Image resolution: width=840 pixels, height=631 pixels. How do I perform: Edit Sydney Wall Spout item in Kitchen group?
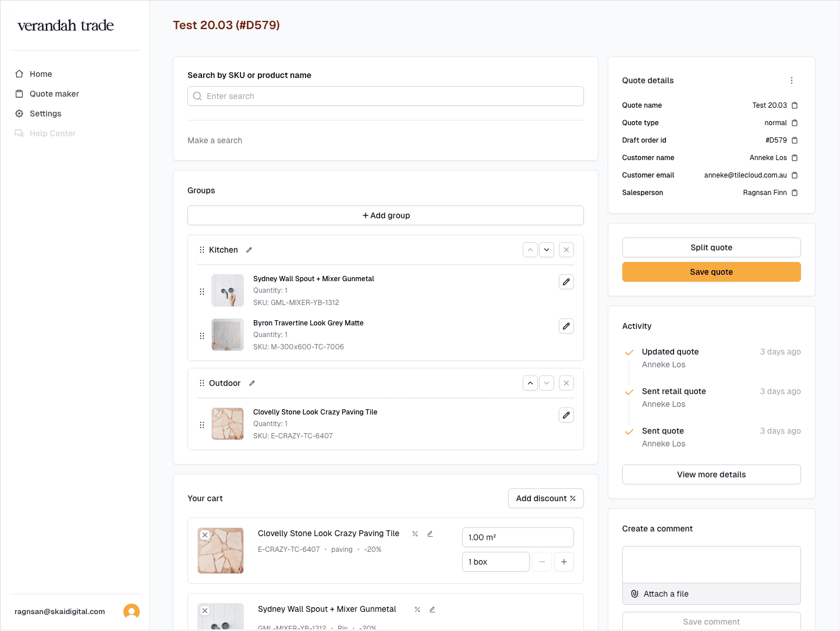click(566, 282)
